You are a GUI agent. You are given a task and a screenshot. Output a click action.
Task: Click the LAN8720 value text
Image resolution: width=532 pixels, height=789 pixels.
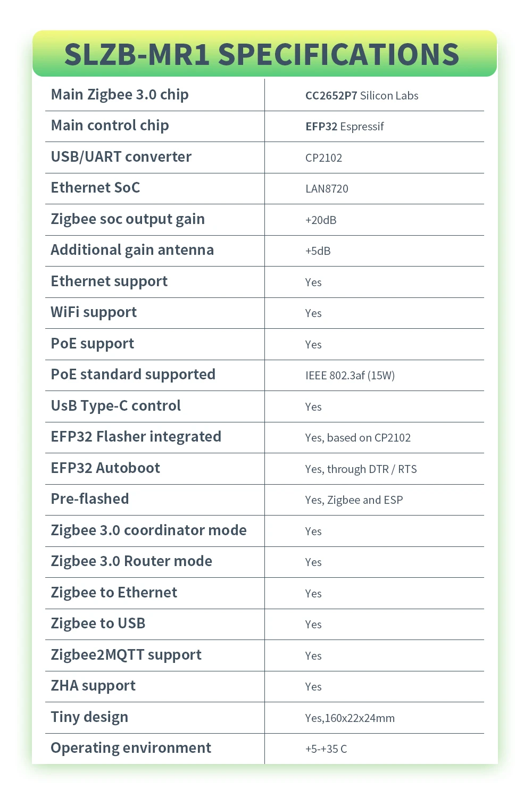tap(327, 189)
